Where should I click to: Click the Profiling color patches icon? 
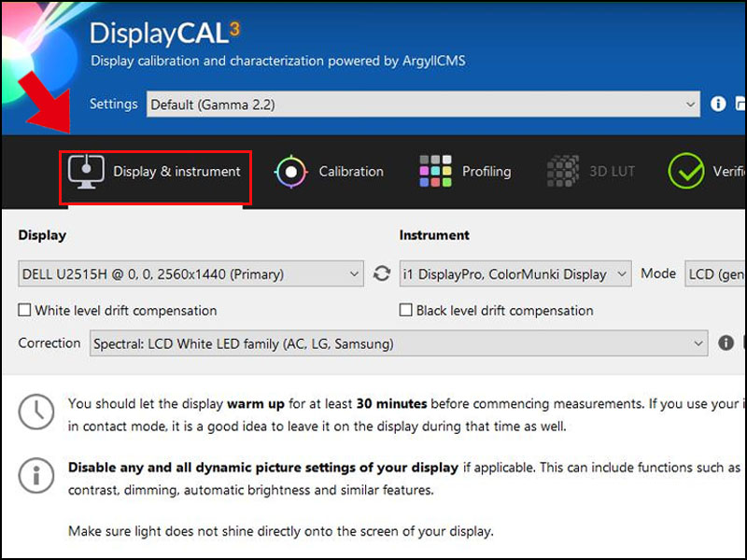[x=435, y=172]
